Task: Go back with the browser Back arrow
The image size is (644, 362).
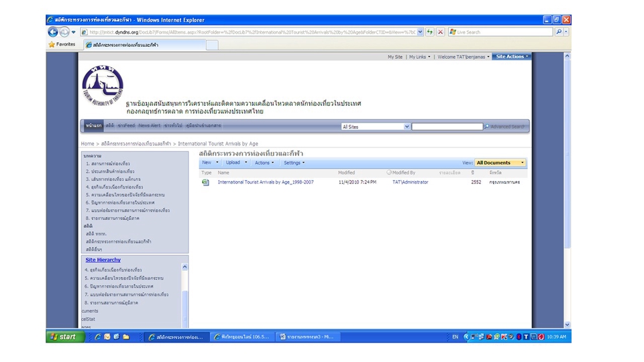Action: pos(52,32)
